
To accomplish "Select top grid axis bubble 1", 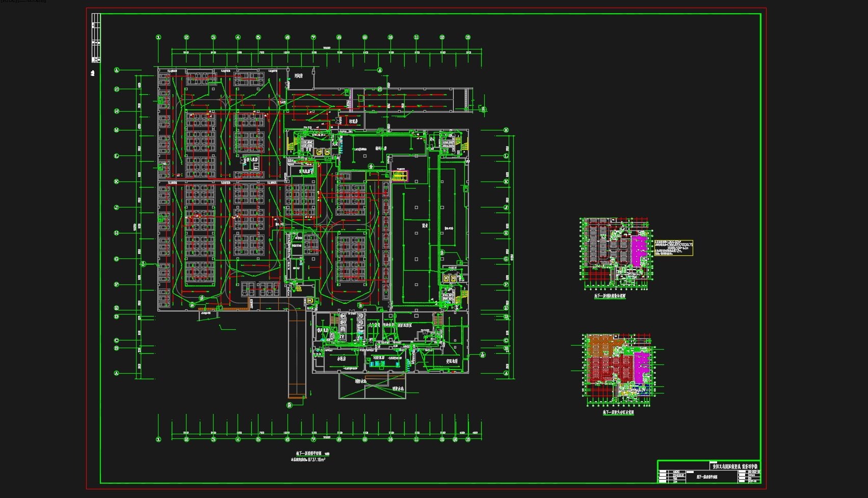I will pos(159,37).
